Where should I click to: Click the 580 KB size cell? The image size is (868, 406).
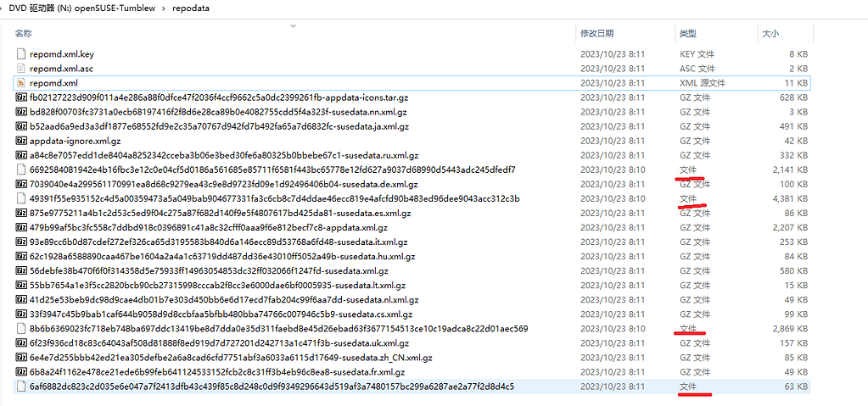click(794, 271)
